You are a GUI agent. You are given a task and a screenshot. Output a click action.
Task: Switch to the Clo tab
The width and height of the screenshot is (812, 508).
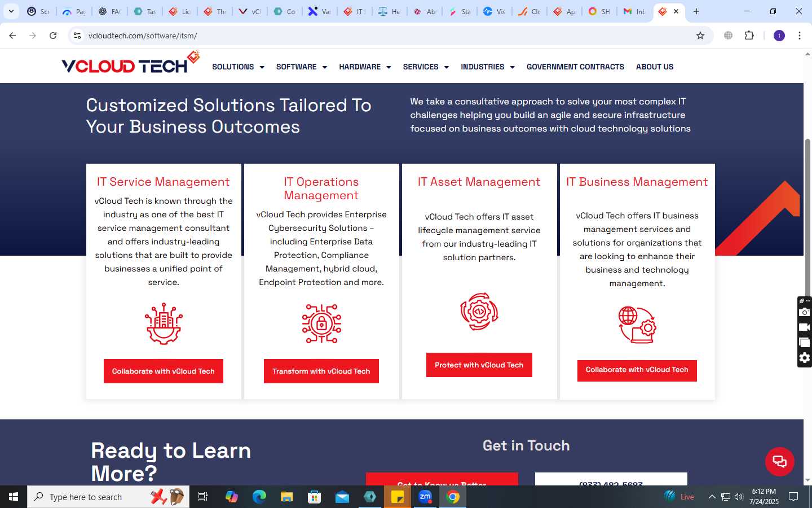pyautogui.click(x=529, y=11)
